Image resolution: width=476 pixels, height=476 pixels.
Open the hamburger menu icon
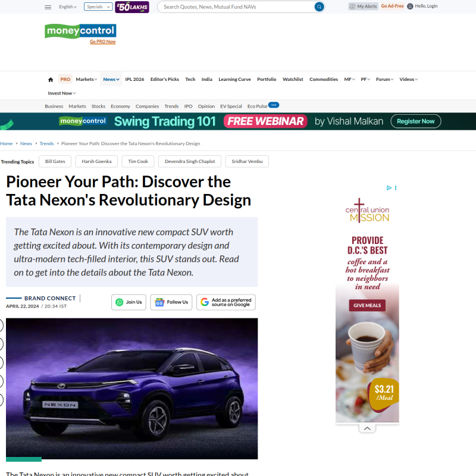(x=48, y=7)
